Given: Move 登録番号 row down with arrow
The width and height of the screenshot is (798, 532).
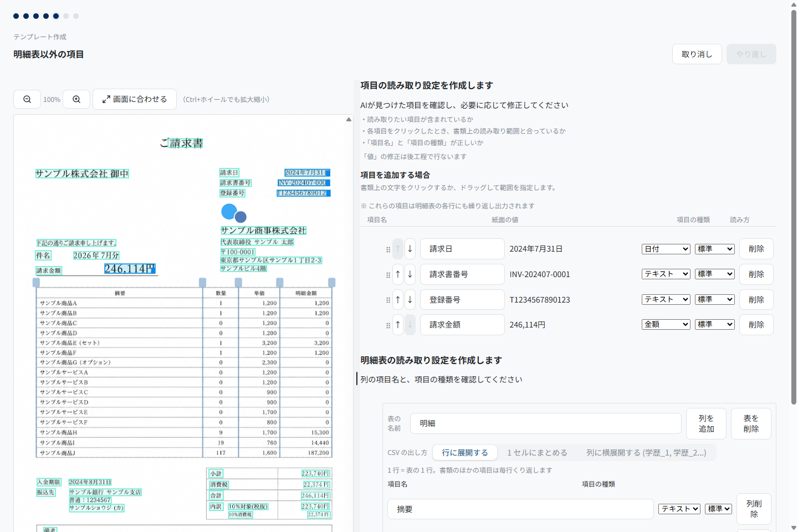Looking at the screenshot, I should (x=410, y=300).
